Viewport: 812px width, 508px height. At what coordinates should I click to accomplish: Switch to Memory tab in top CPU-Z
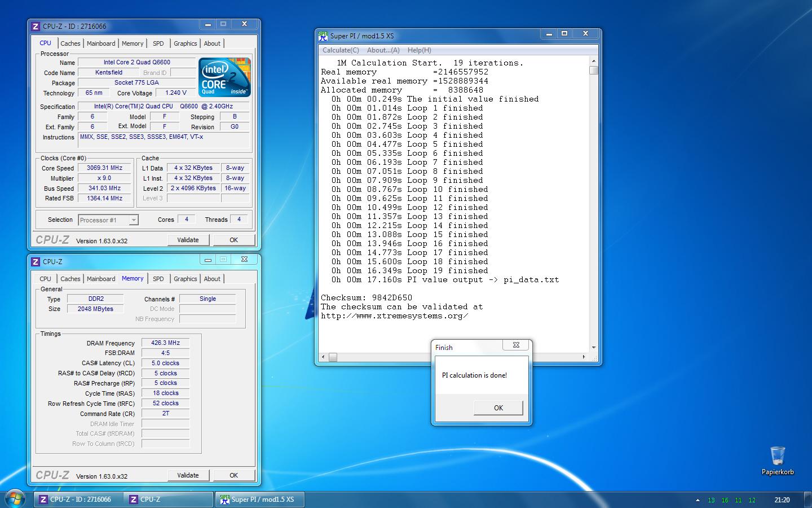133,43
